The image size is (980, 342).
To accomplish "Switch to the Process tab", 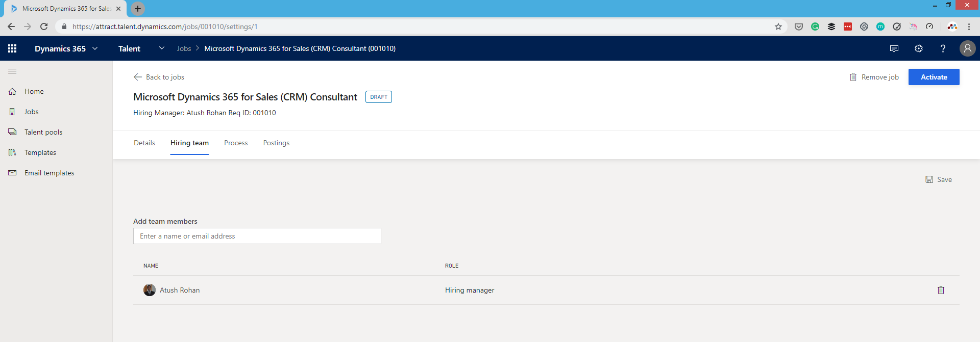I will point(236,143).
